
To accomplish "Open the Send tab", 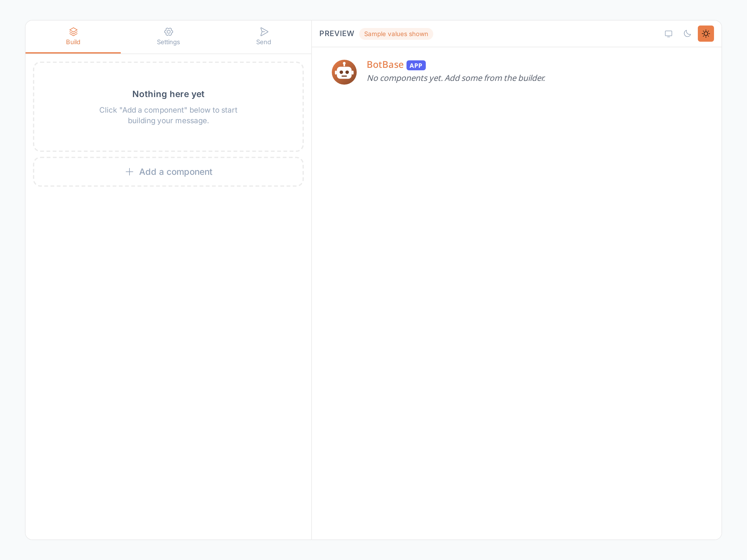I will (x=263, y=37).
